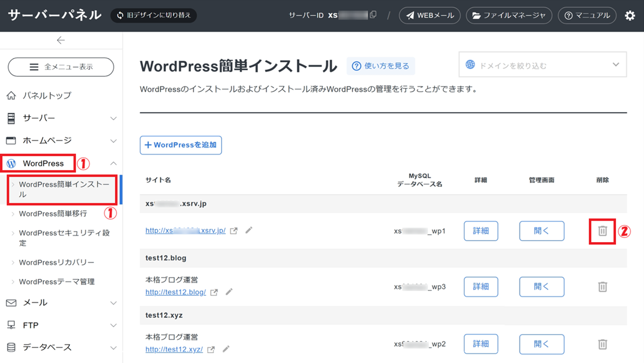Viewport: 644px width, 363px height.
Task: Select WordPress簡単移行 in the sidebar
Action: tap(53, 214)
